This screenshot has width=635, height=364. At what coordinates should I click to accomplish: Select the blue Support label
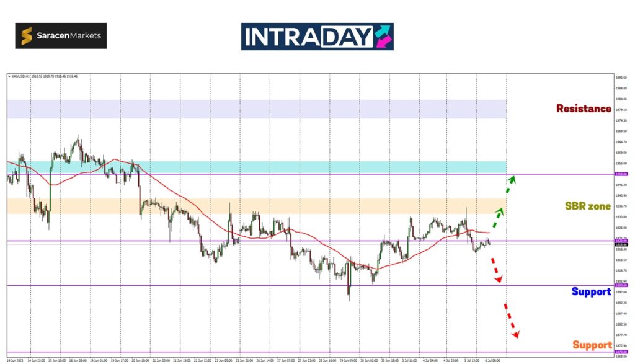coord(591,291)
